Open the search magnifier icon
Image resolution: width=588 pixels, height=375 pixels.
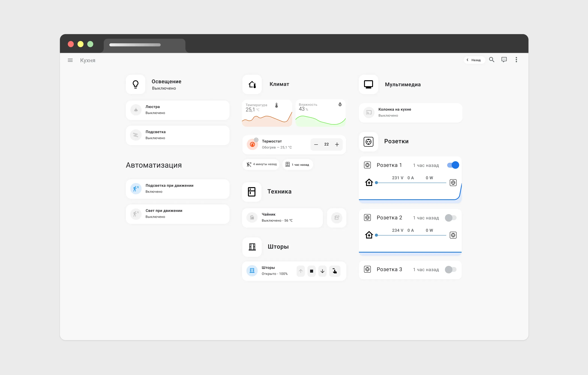coord(492,60)
